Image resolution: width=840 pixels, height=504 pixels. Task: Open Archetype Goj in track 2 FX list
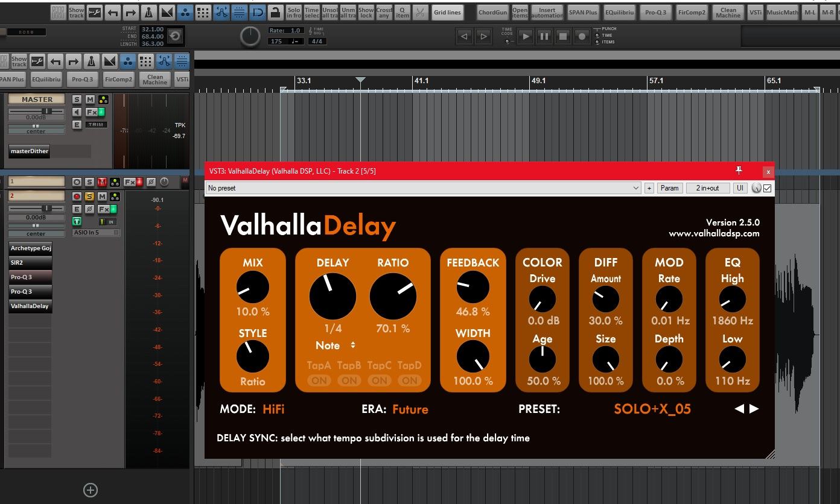pos(30,248)
